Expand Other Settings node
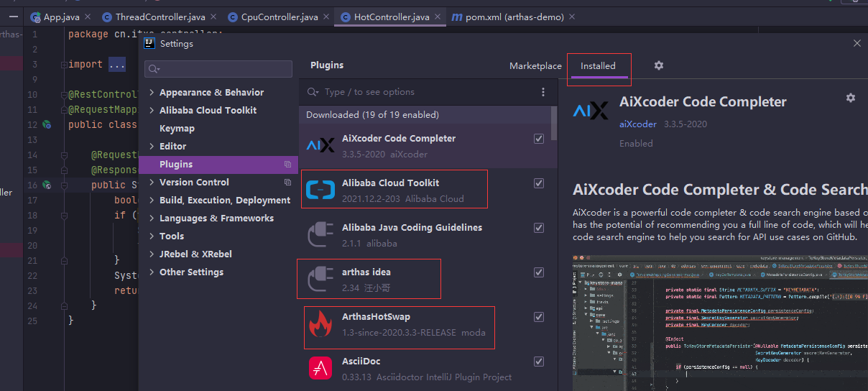This screenshot has height=391, width=868. [x=152, y=272]
